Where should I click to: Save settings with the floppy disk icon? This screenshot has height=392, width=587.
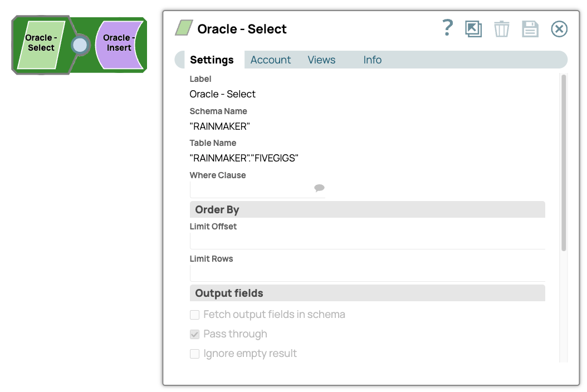point(530,29)
